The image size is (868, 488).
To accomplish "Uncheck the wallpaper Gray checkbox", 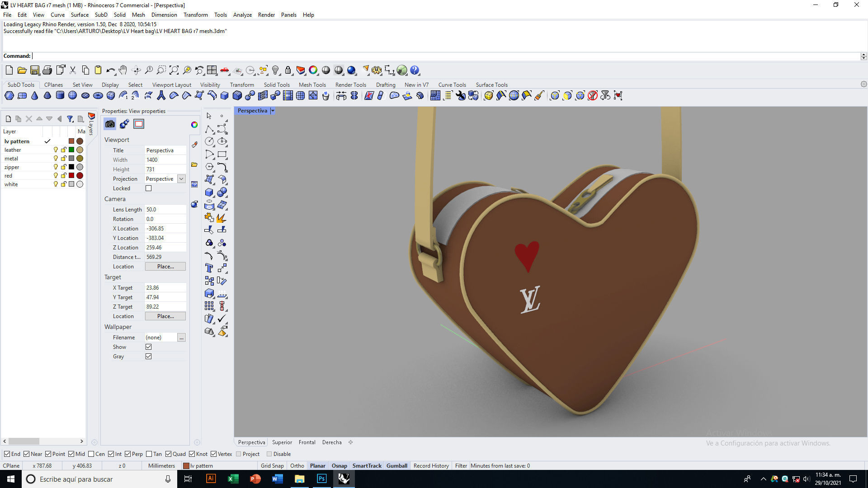I will tap(148, 357).
